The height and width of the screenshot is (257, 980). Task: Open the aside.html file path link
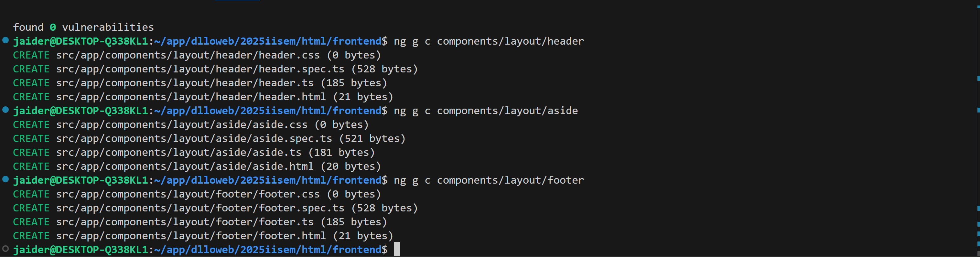pyautogui.click(x=185, y=166)
